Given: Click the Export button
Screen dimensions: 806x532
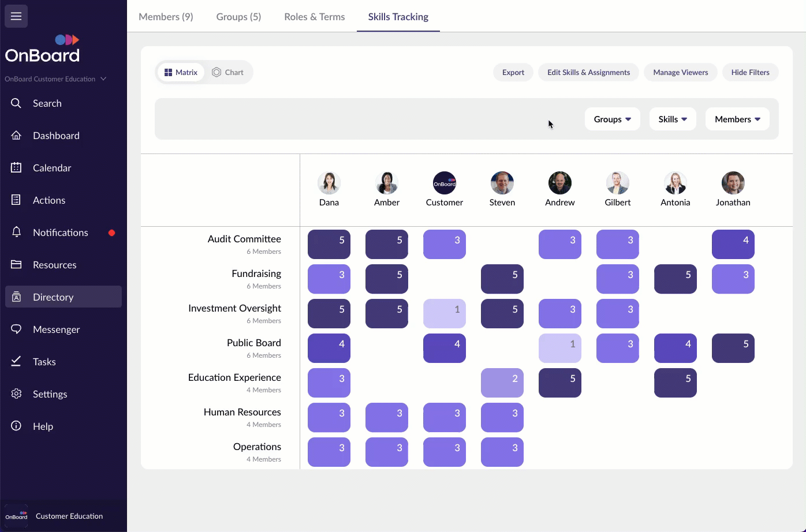Looking at the screenshot, I should [513, 72].
